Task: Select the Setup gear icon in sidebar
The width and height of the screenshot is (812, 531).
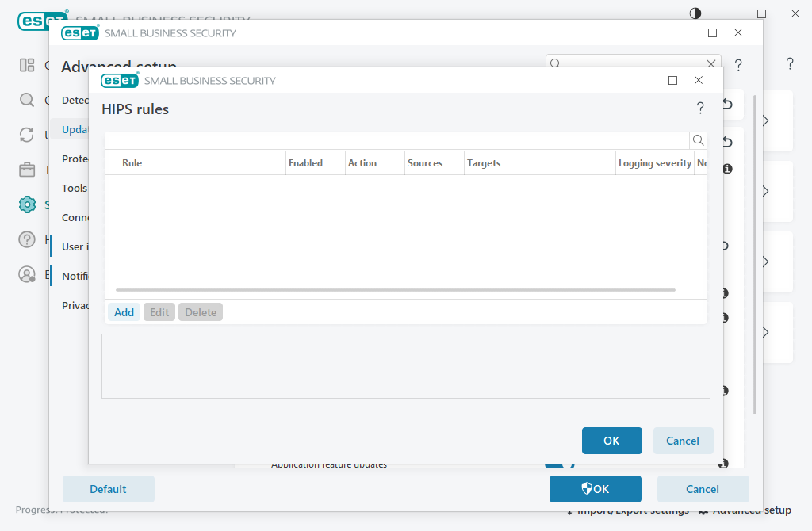Action: coord(27,204)
